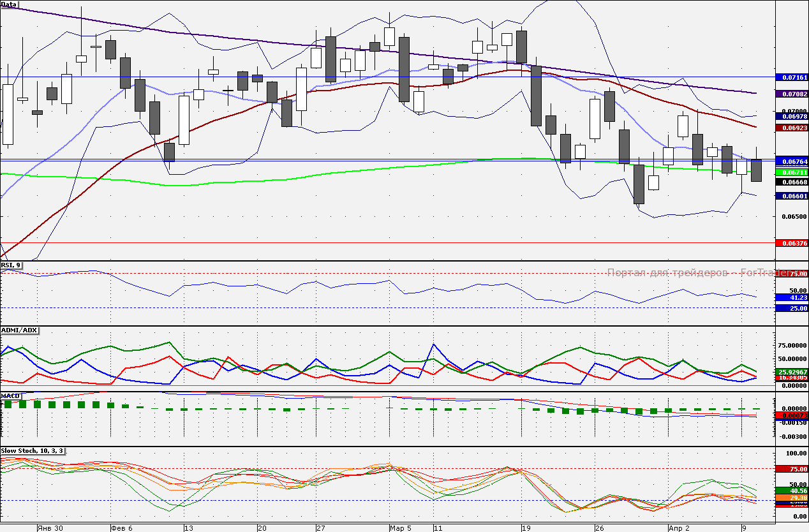
Task: Click the green stochastic value tag 40.56
Action: [x=792, y=491]
